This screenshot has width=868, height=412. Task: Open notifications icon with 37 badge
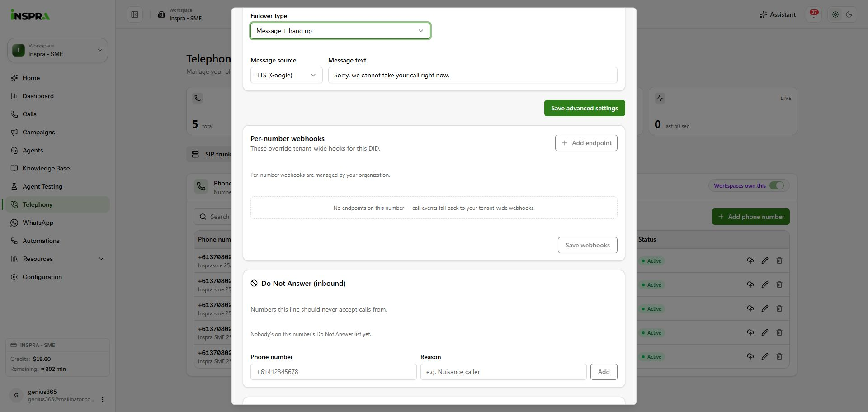pyautogui.click(x=814, y=14)
